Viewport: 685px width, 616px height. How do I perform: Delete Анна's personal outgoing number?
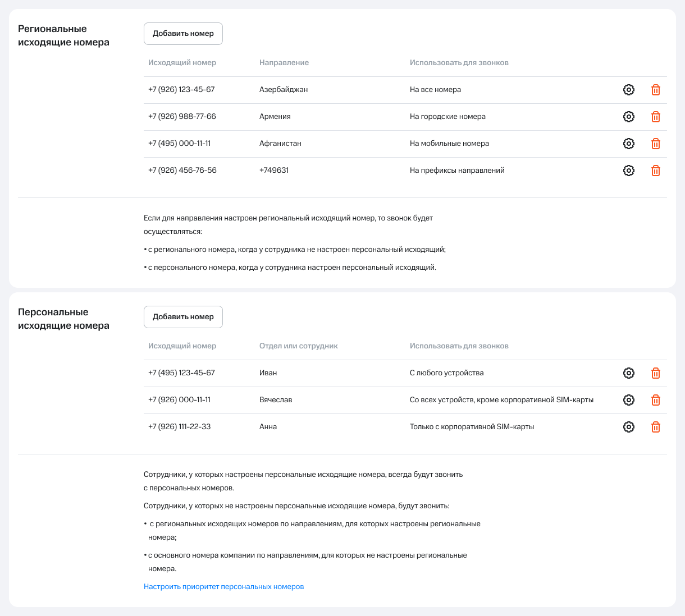click(655, 427)
